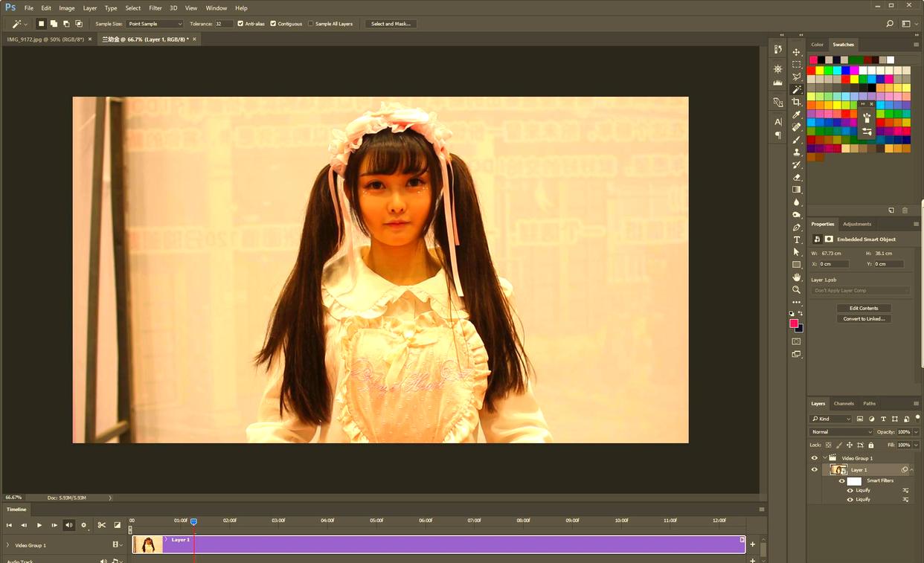Play the timeline video

[x=39, y=525]
